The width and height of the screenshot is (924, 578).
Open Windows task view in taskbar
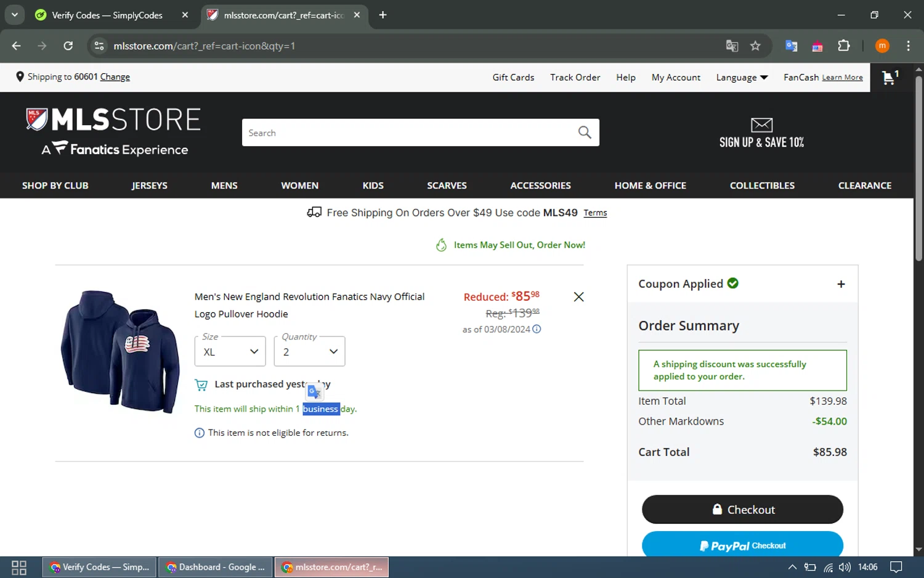[19, 567]
